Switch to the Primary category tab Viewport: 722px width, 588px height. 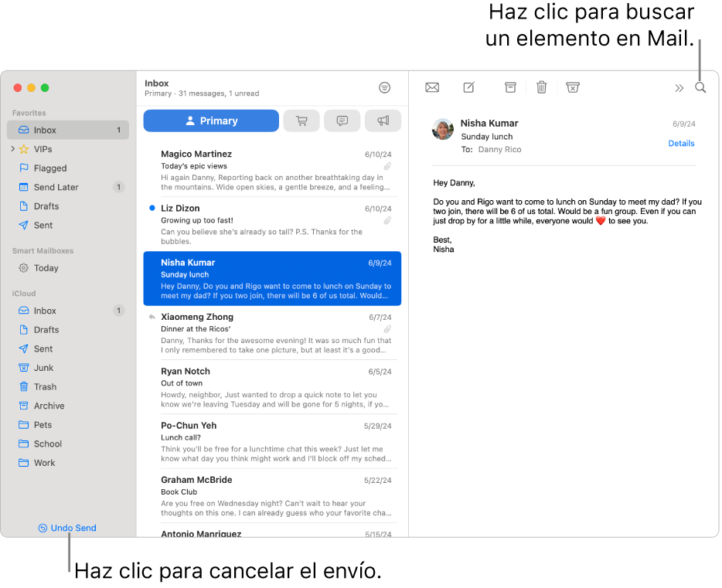coord(211,121)
